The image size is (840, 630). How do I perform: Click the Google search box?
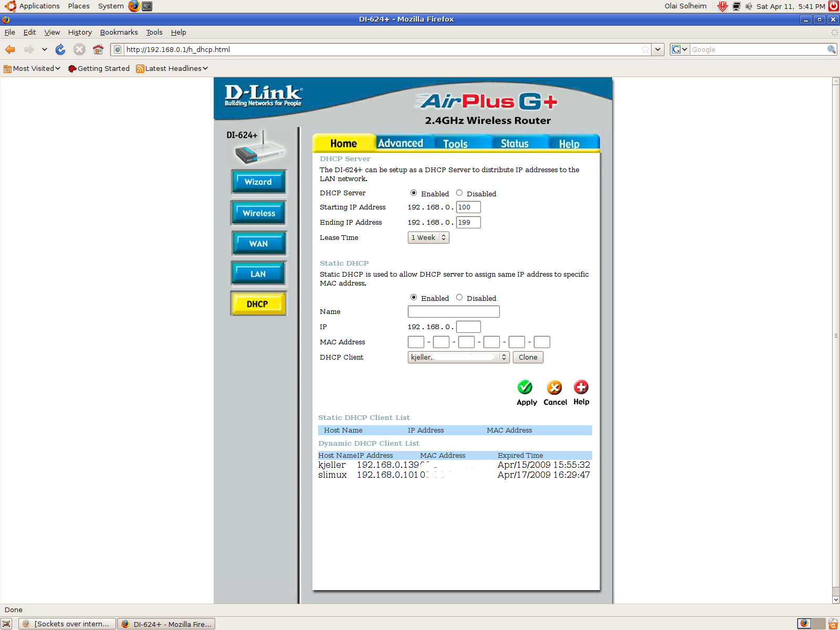pyautogui.click(x=758, y=49)
